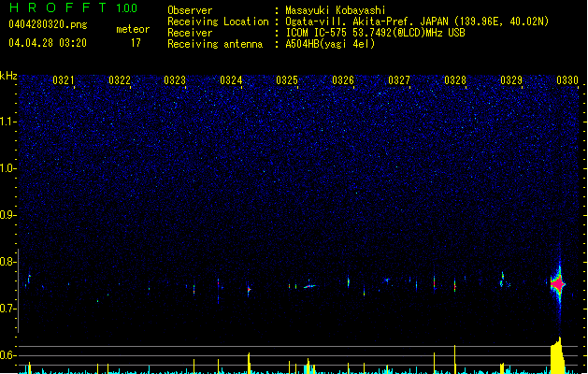Image resolution: width=588 pixels, height=374 pixels.
Task: Click the tall thin yellow power bar at 0328
Action: point(455,359)
